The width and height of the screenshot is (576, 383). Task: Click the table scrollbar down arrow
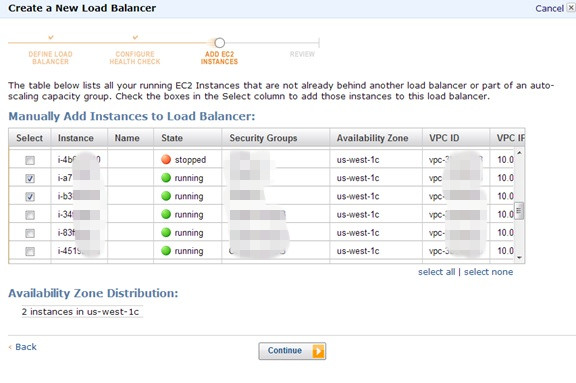(x=519, y=257)
